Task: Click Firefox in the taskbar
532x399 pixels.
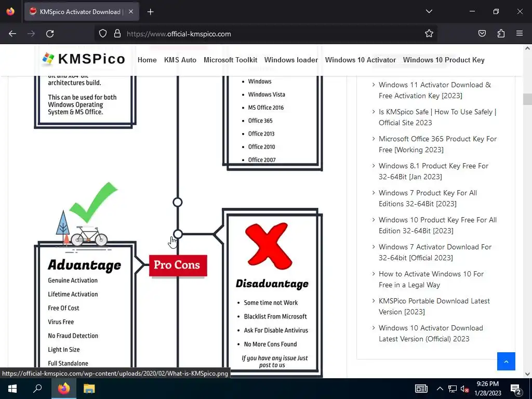Action: pos(63,389)
